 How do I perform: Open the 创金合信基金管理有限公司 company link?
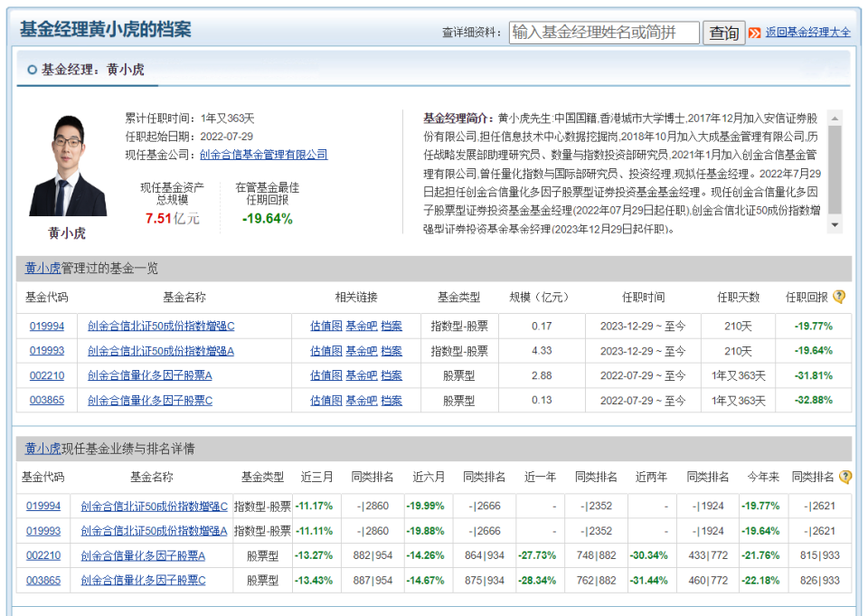(263, 155)
